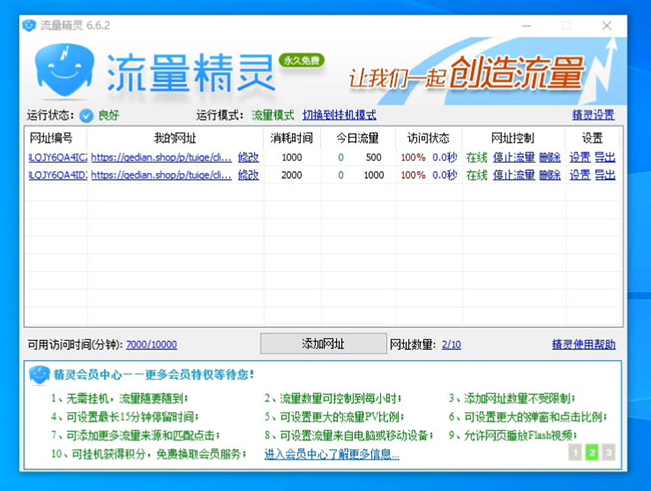Click the blue mascot logo in banner

(x=64, y=70)
